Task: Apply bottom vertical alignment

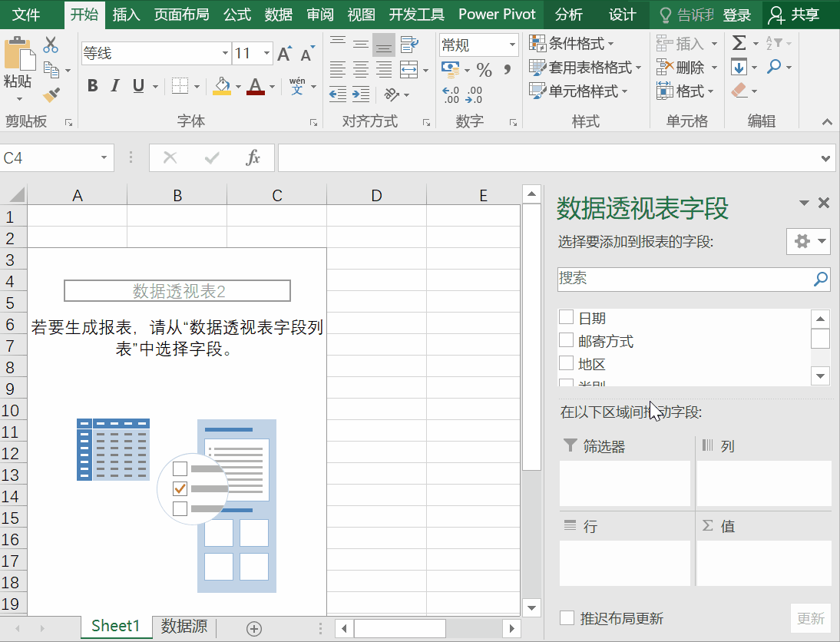Action: (384, 44)
